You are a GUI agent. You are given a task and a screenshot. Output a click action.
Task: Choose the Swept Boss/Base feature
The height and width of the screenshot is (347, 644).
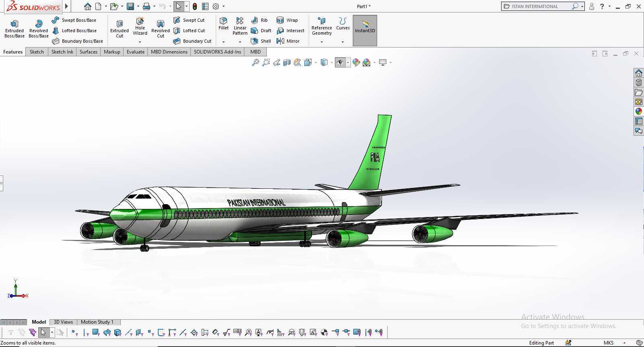coord(74,20)
